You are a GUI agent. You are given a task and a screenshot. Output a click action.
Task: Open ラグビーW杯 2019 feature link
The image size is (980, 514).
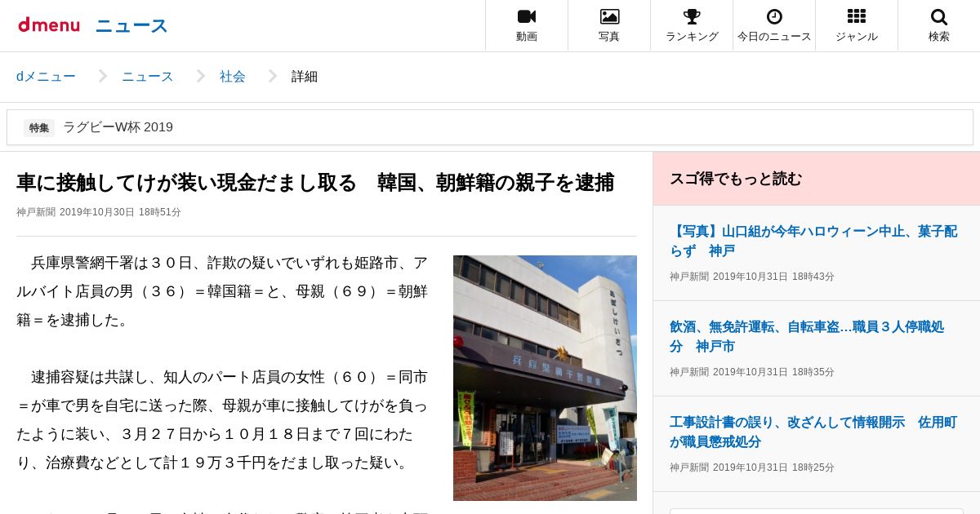118,127
